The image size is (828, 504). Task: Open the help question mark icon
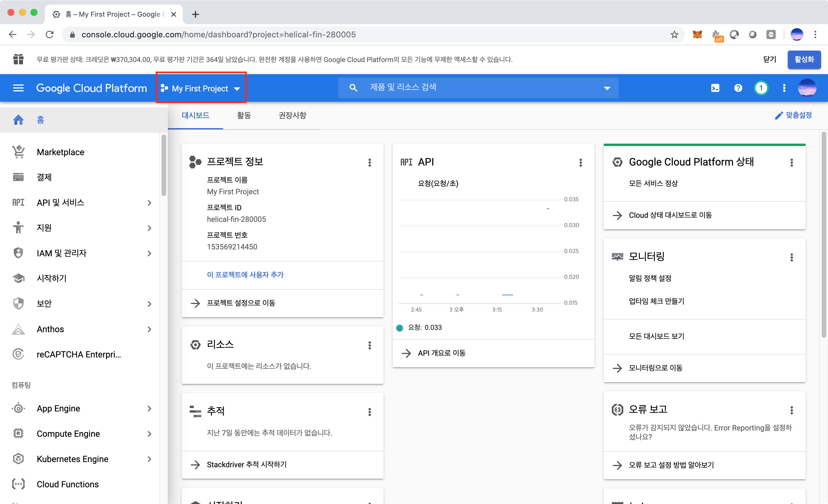[738, 88]
